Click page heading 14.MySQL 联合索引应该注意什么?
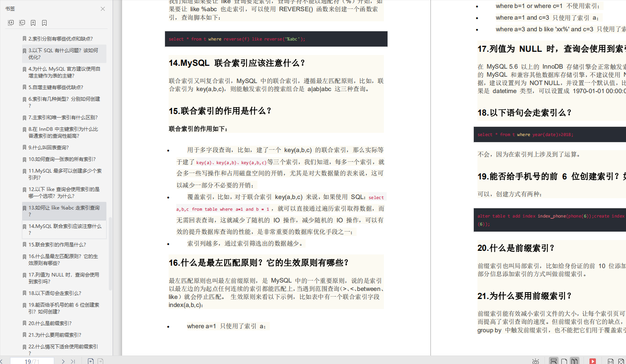 (237, 63)
